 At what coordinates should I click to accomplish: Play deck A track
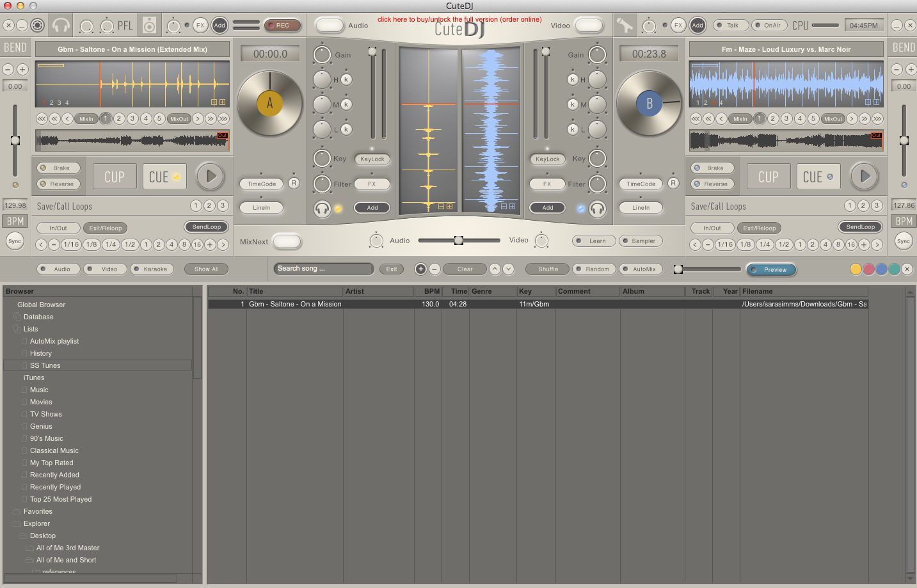tap(211, 176)
